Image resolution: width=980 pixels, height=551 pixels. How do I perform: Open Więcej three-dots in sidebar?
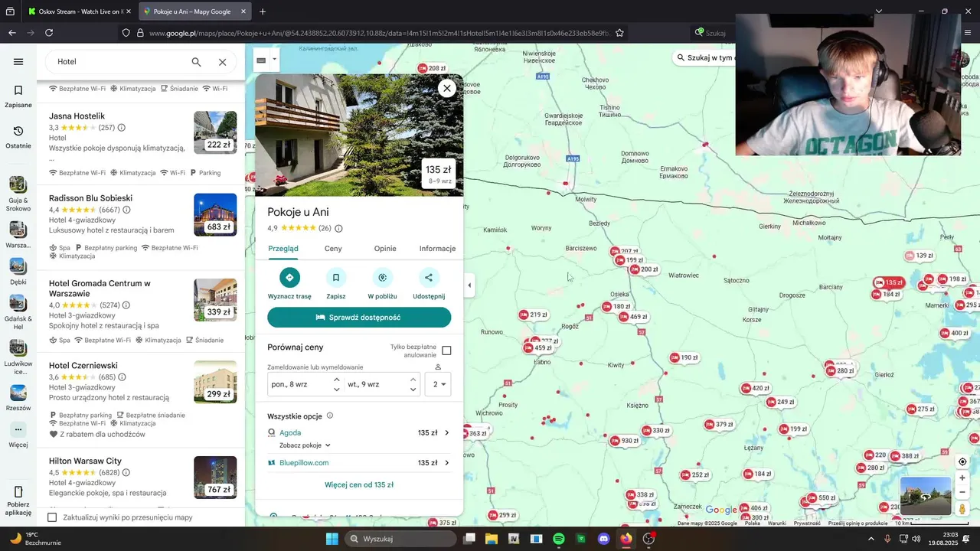click(18, 429)
